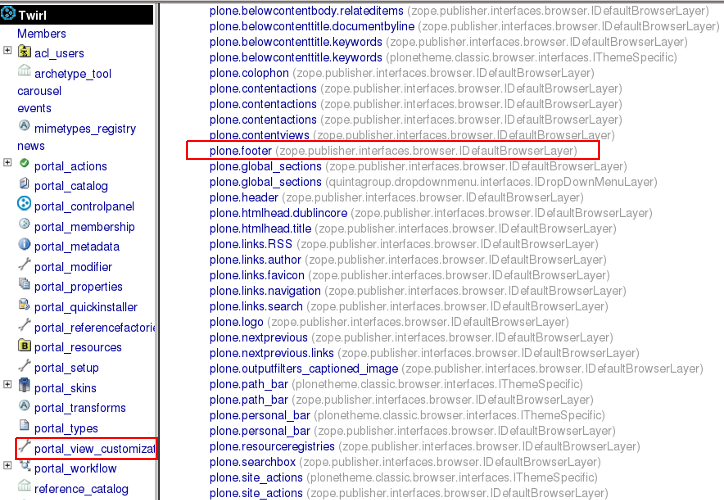The height and width of the screenshot is (500, 724).
Task: Click the portal_transforms icon
Action: 24,405
